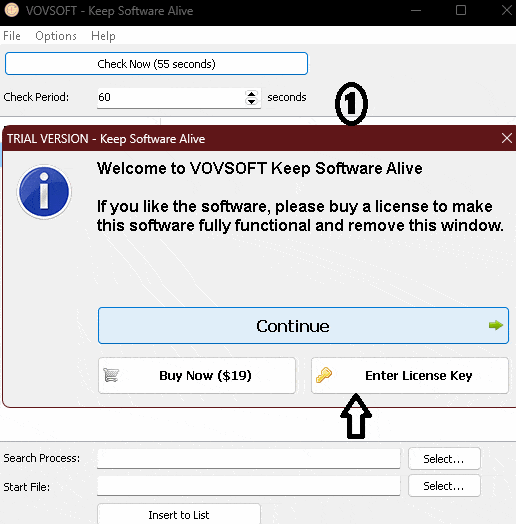This screenshot has width=529, height=524.
Task: Click Buy Now ($19) button
Action: pyautogui.click(x=197, y=376)
